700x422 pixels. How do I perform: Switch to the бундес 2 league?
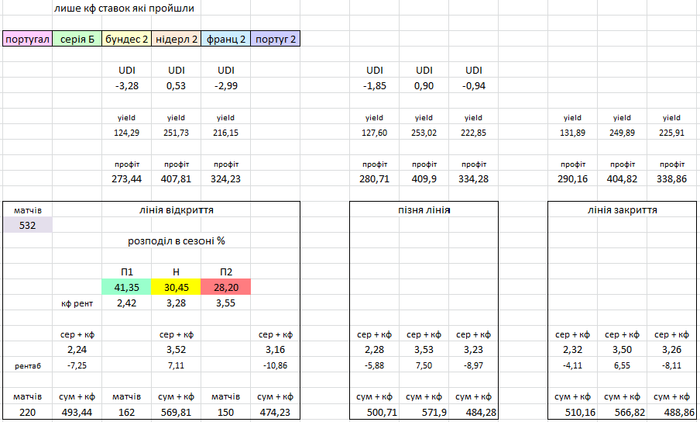(127, 39)
